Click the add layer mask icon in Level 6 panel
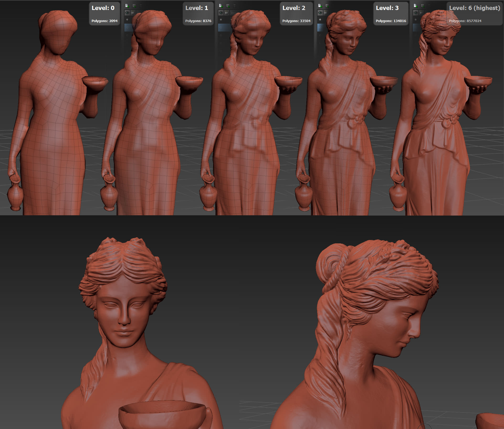 tap(423, 6)
